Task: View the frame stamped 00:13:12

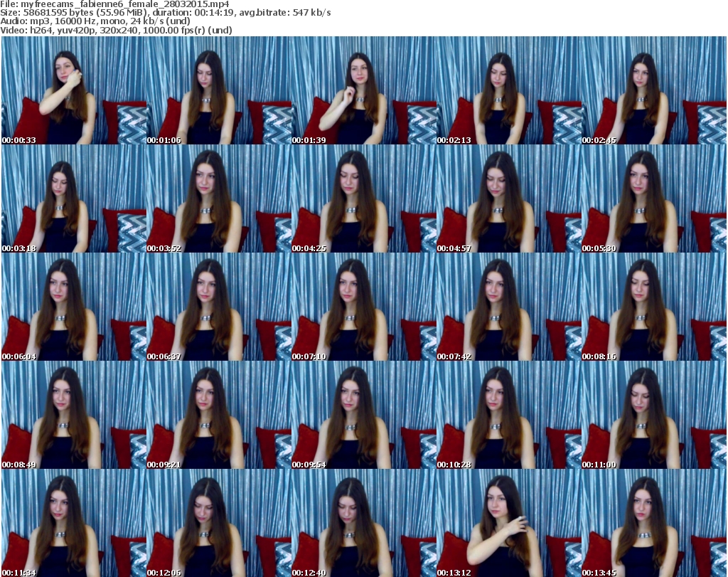Action: pyautogui.click(x=509, y=523)
